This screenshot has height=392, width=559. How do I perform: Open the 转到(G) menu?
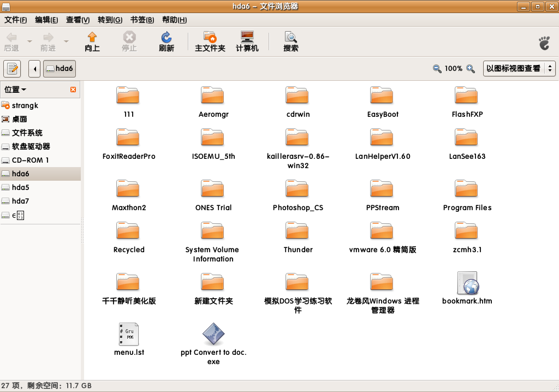pos(110,20)
